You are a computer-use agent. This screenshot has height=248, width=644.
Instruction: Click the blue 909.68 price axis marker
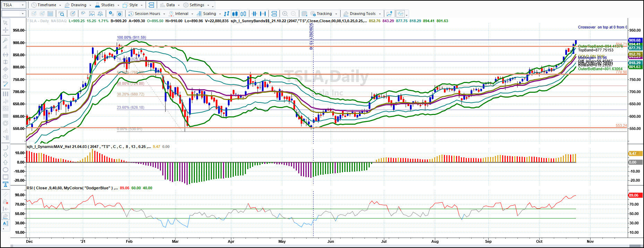pos(635,40)
